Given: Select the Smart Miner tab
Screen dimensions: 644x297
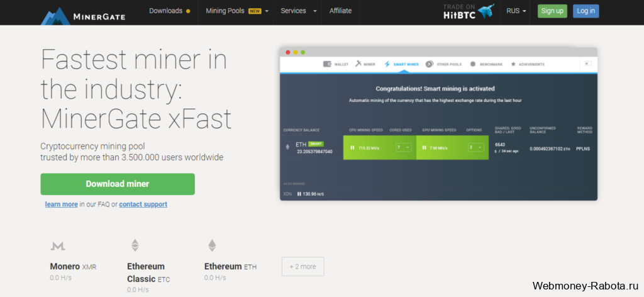Looking at the screenshot, I should click(x=401, y=64).
